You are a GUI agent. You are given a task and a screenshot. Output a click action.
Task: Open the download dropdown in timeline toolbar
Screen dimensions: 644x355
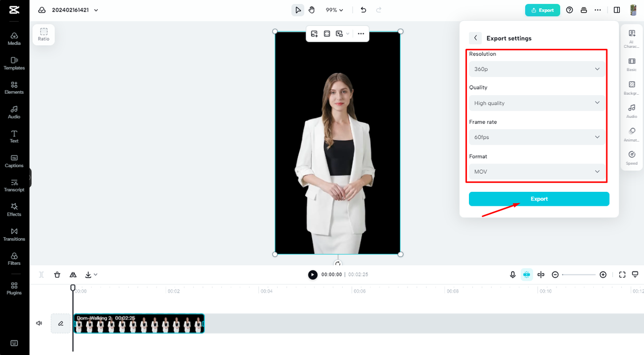coord(91,274)
